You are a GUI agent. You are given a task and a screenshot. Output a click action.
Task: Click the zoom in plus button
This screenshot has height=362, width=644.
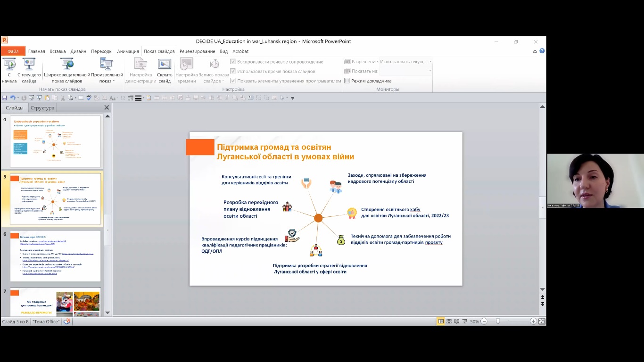(x=533, y=321)
